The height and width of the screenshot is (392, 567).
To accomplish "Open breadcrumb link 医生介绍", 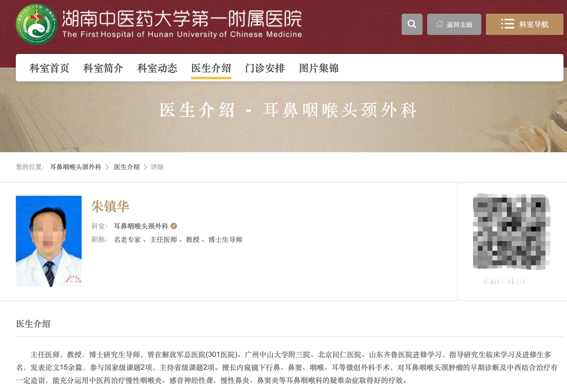I will click(127, 167).
